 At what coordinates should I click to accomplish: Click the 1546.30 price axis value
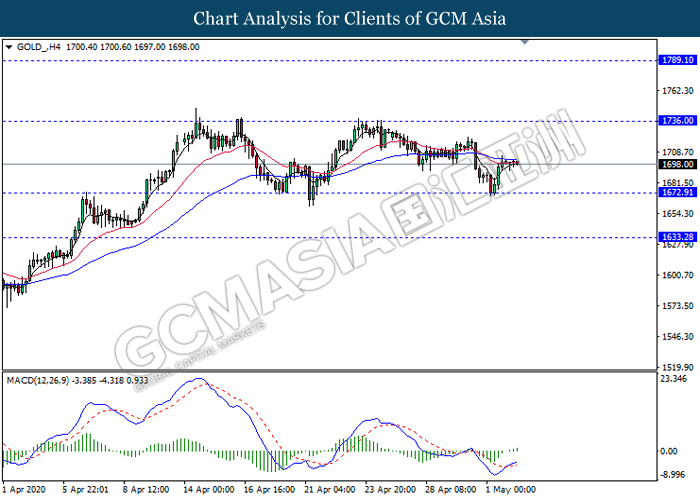click(x=677, y=337)
